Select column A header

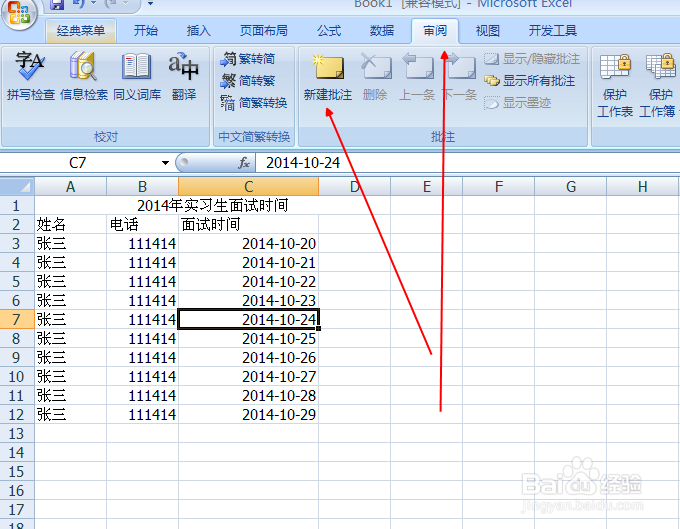click(x=71, y=187)
